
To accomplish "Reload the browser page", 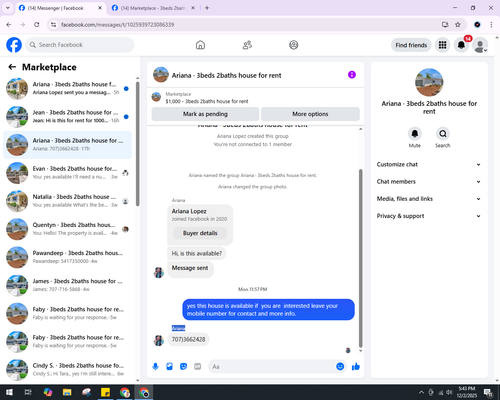I will (x=37, y=25).
